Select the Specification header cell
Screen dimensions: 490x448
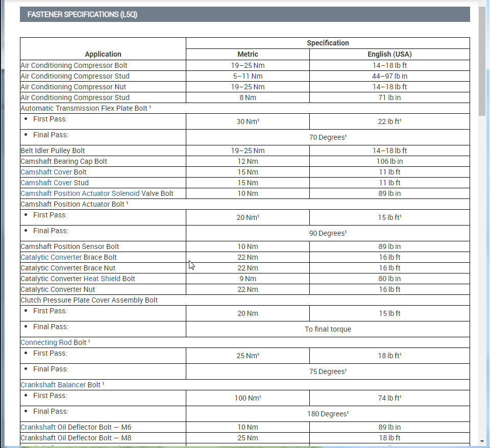click(x=328, y=43)
